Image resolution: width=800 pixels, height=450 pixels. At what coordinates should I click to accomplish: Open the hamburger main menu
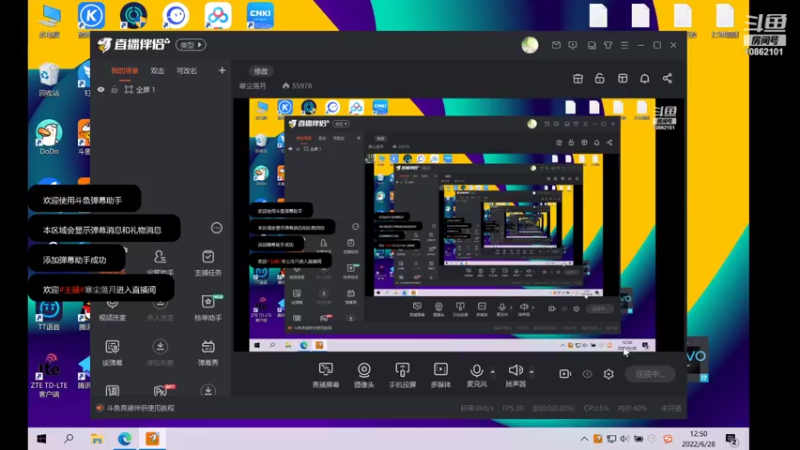(624, 45)
